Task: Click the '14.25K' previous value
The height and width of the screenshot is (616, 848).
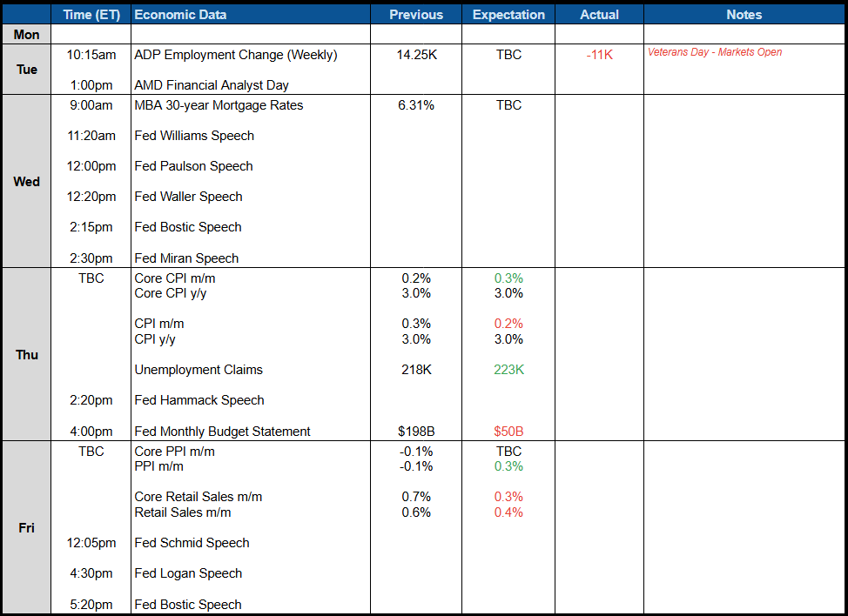Action: click(x=416, y=55)
